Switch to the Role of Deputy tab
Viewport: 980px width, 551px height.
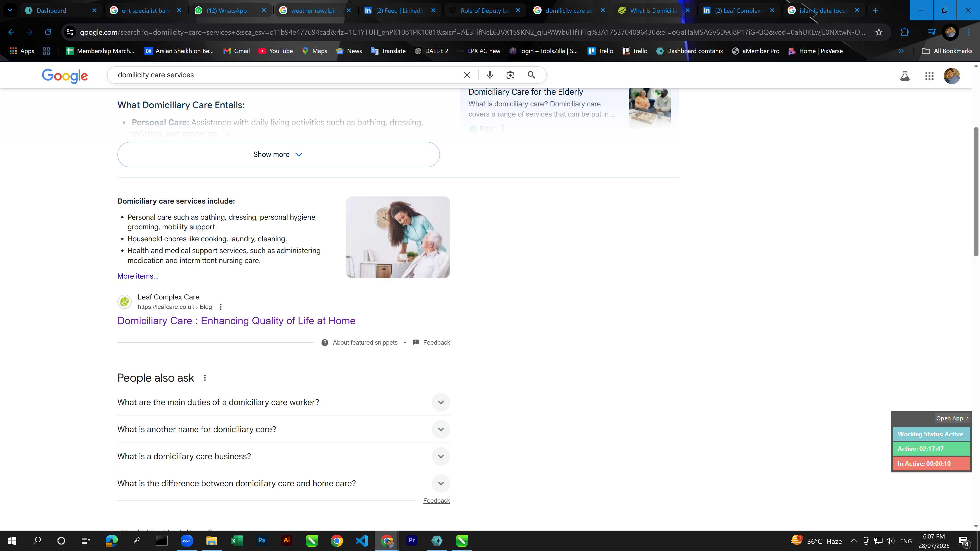pyautogui.click(x=484, y=10)
